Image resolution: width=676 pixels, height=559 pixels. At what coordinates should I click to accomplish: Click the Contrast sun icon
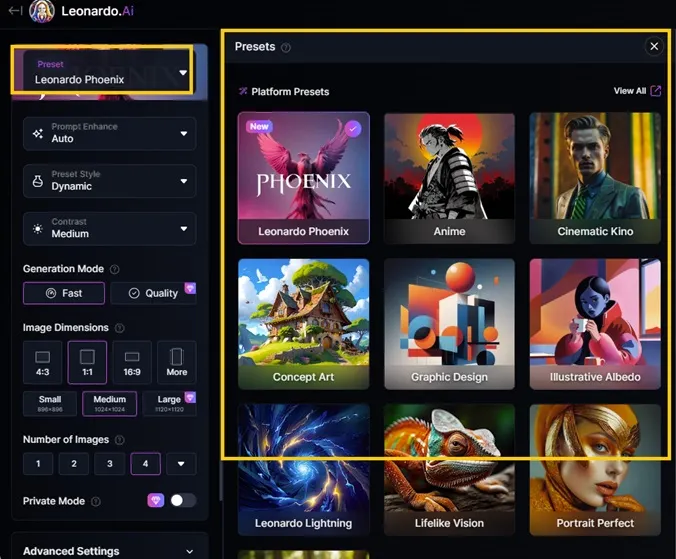pyautogui.click(x=38, y=228)
